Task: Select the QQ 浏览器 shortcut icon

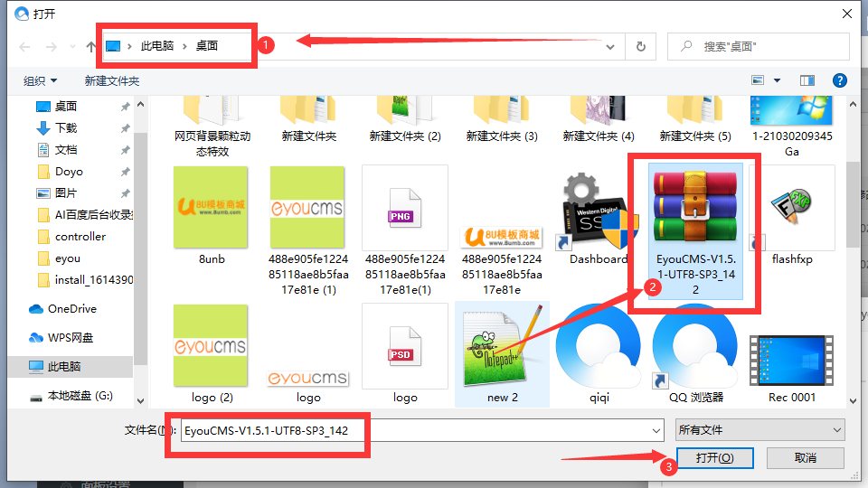Action: tap(695, 352)
